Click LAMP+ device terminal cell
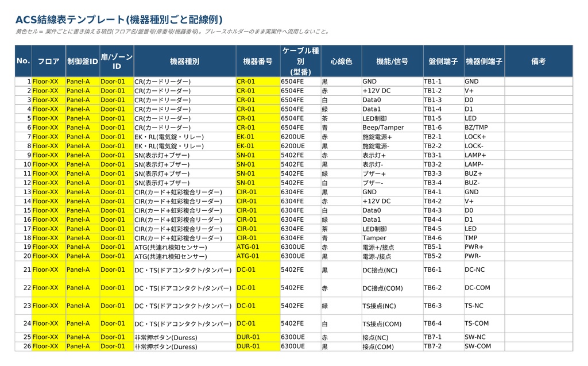Viewport: 588px width, 366px height. point(484,155)
